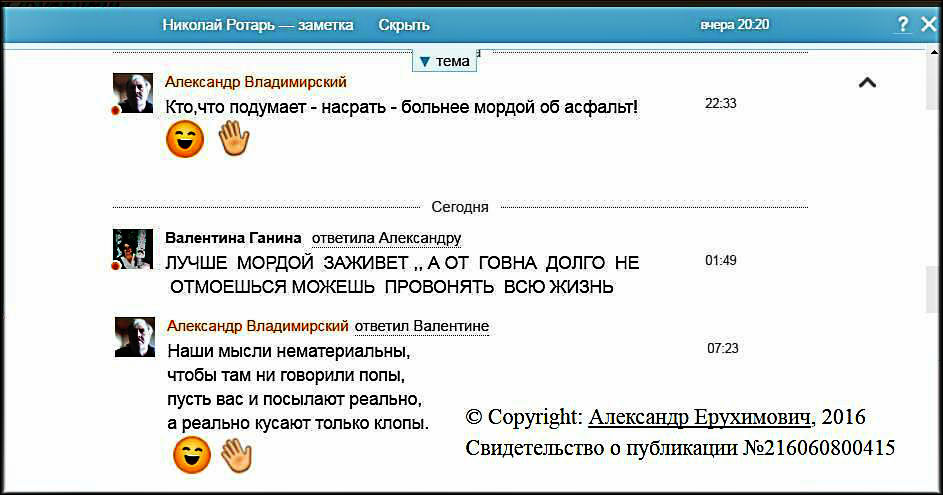Click Свидетельство о публикации №216060800415 text
The width and height of the screenshot is (943, 495).
pyautogui.click(x=680, y=448)
